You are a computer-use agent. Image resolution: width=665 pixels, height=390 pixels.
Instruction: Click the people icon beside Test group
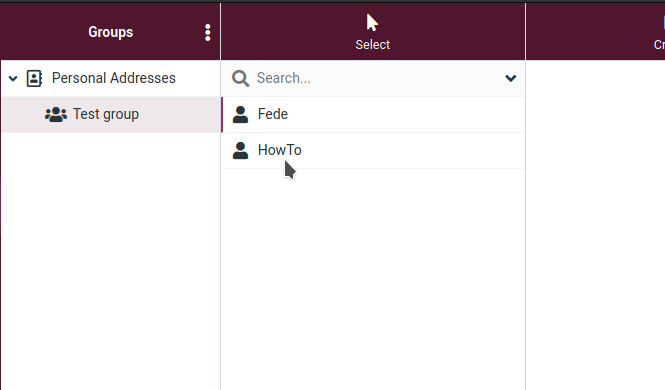(x=56, y=114)
